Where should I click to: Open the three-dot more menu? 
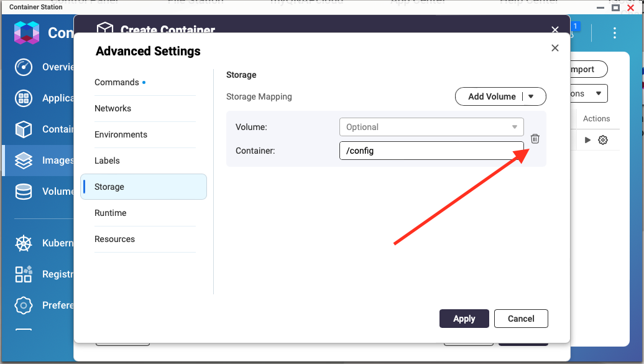[x=614, y=33]
